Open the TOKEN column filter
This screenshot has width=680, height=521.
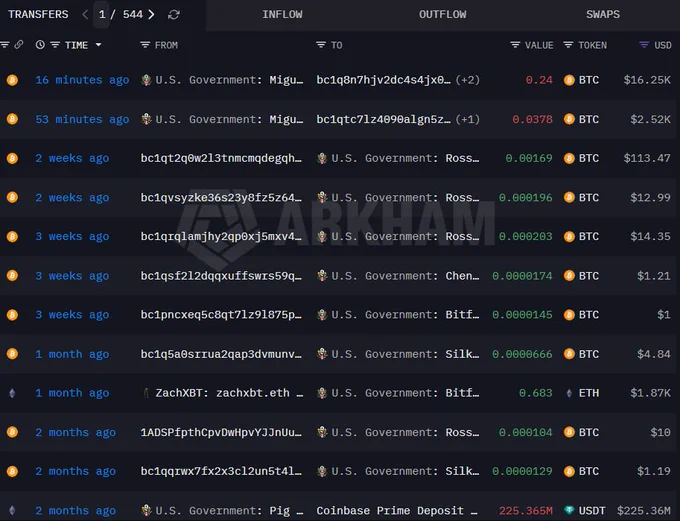568,45
